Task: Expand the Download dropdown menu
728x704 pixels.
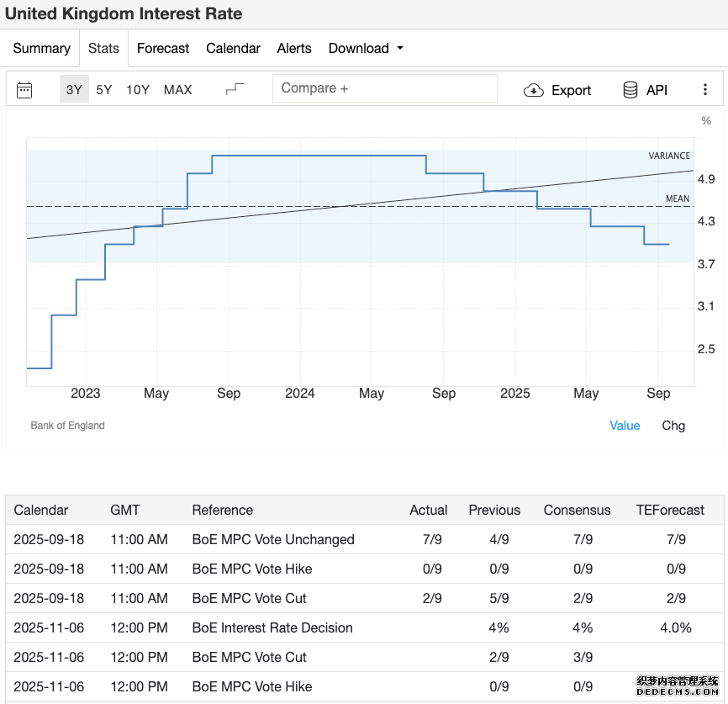Action: click(x=366, y=48)
